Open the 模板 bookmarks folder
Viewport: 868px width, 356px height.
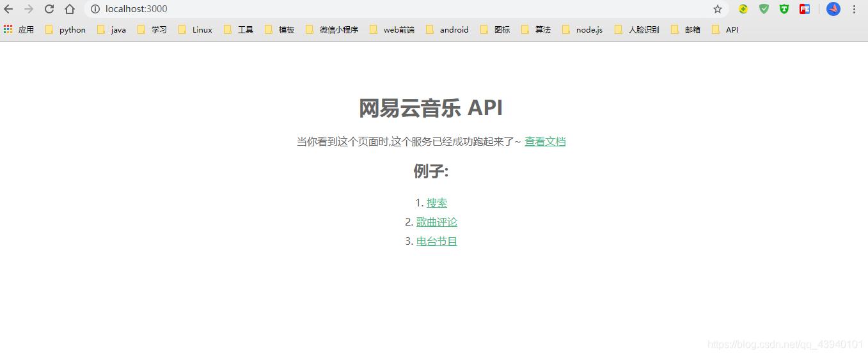(x=280, y=30)
